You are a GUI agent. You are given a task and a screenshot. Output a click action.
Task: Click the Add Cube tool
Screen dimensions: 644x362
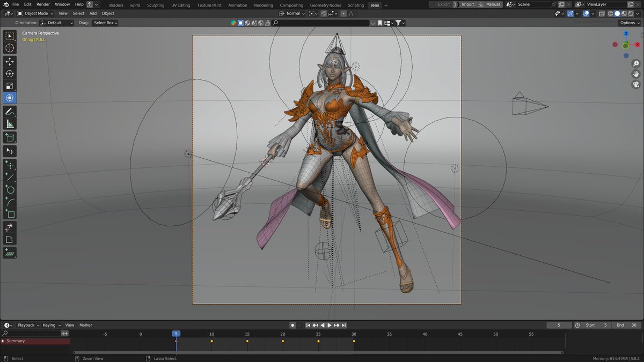(10, 137)
